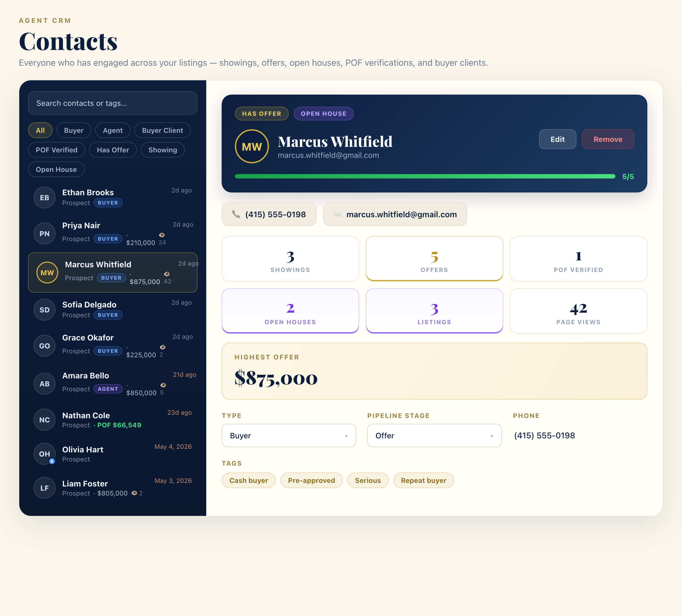Click the EB avatar for Ethan Brooks
Image resolution: width=682 pixels, height=616 pixels.
(44, 197)
